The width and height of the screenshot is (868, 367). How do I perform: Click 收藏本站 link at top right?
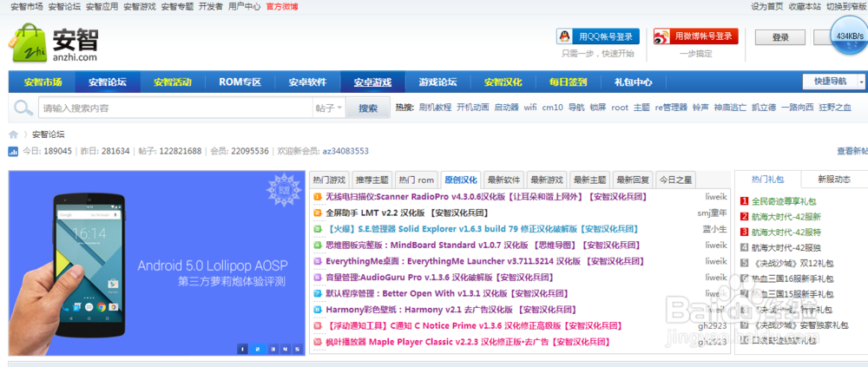point(805,7)
